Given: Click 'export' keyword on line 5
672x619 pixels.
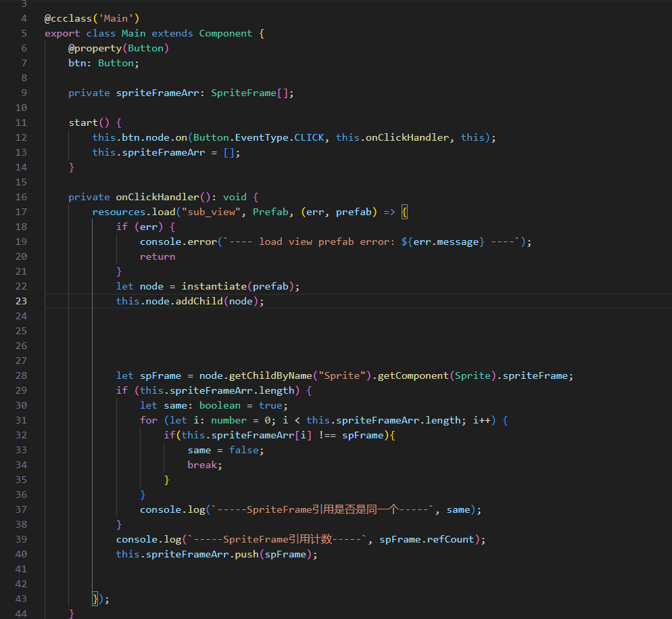Looking at the screenshot, I should [62, 33].
